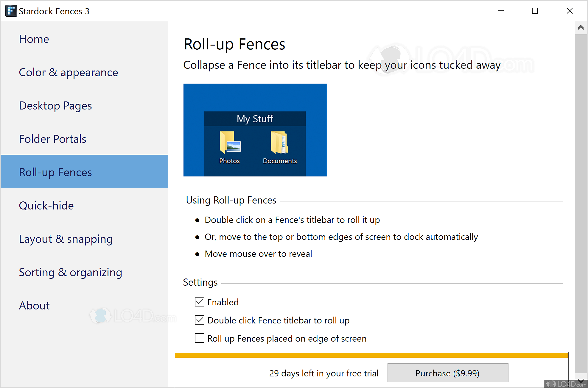The image size is (588, 388).
Task: Open the About section
Action: pos(34,305)
